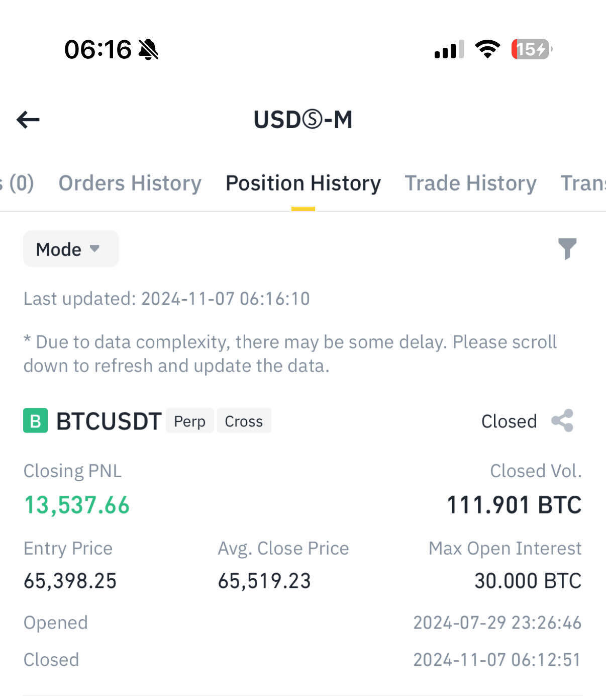Expand the Mode dropdown
Image resolution: width=606 pixels, height=700 pixels.
(x=71, y=249)
